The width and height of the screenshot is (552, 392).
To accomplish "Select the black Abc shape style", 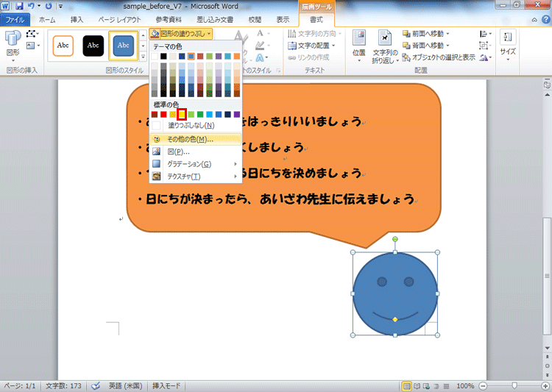I will click(x=93, y=46).
